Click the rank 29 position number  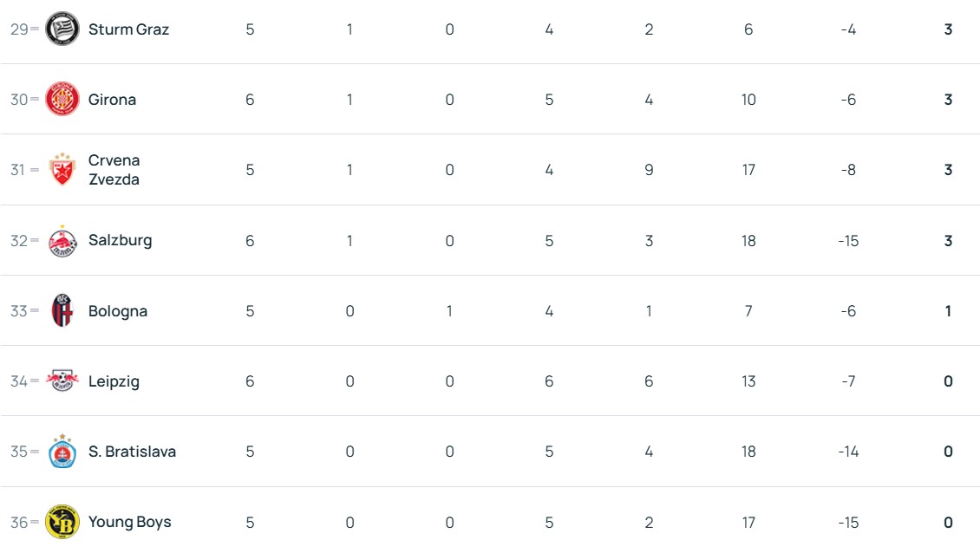19,29
